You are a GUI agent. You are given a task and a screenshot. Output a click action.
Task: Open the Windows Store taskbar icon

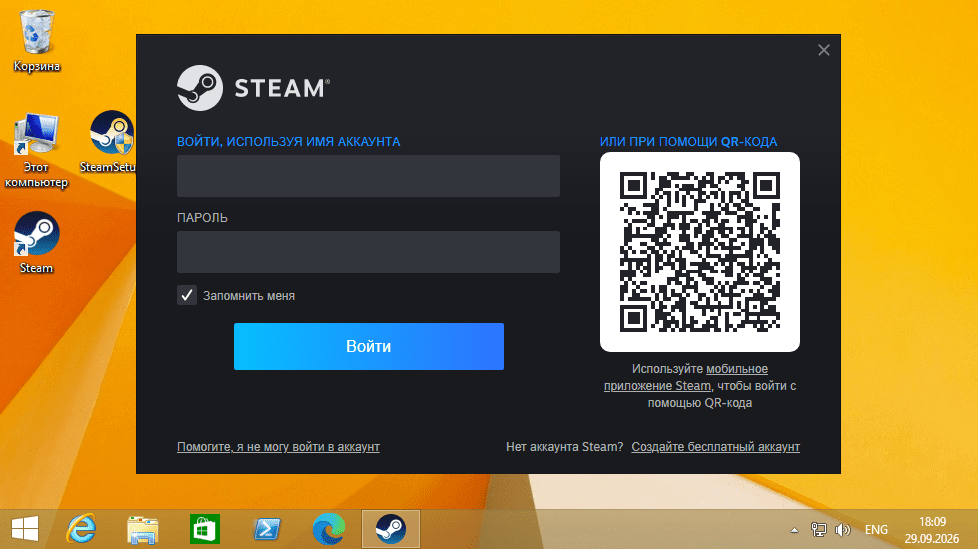(x=205, y=529)
